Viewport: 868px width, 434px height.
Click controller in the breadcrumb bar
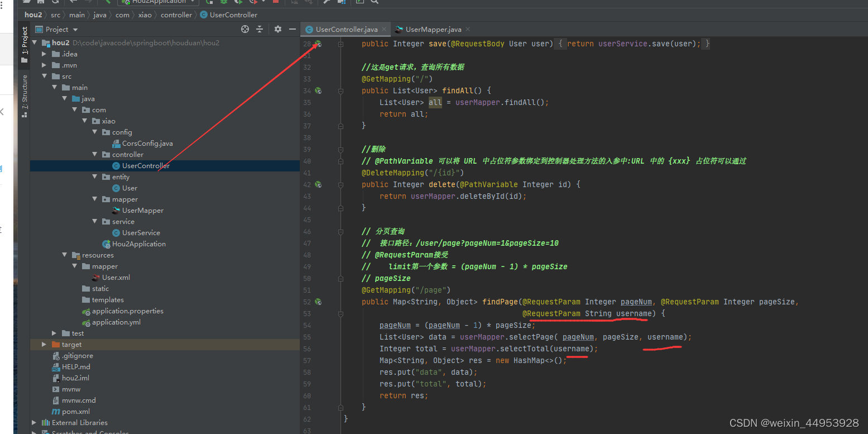176,15
